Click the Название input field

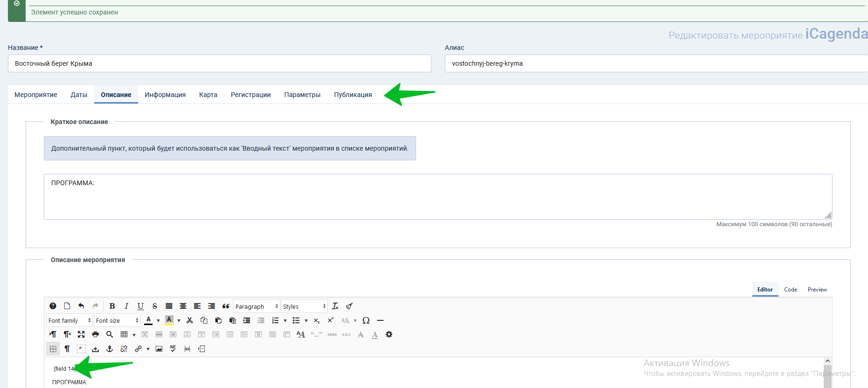(x=219, y=63)
